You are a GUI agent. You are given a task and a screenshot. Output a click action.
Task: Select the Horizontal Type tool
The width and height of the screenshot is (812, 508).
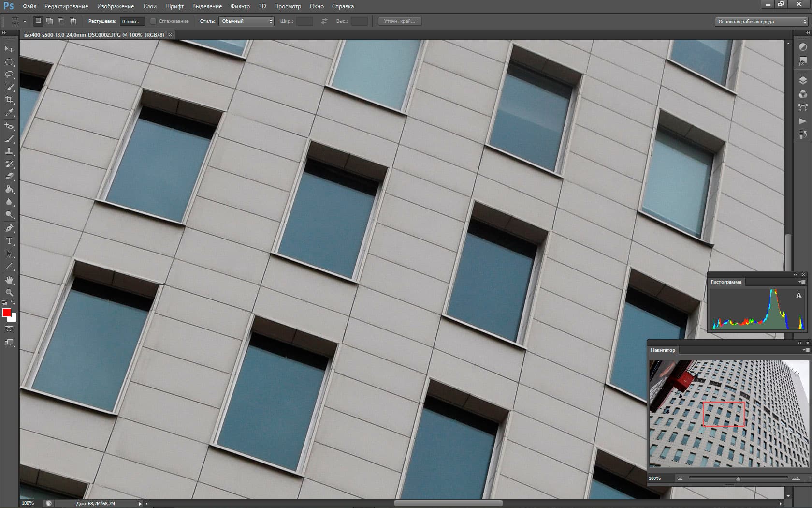[x=9, y=241]
